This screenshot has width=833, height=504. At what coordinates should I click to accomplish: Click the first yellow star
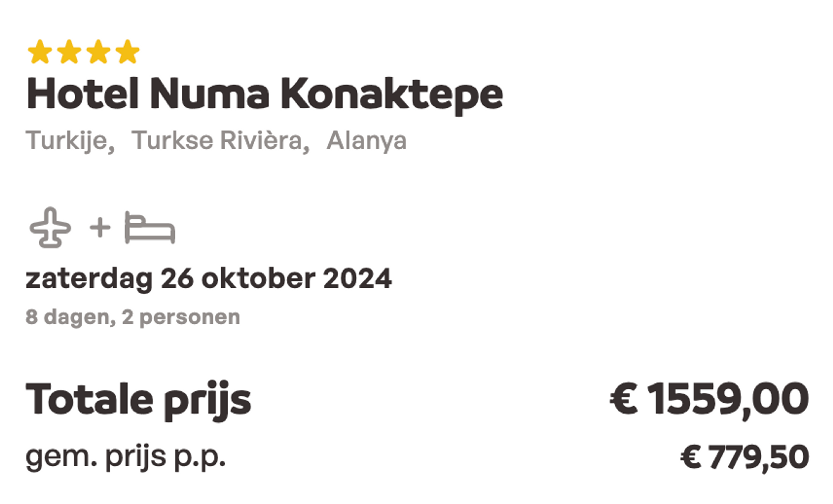(x=40, y=51)
